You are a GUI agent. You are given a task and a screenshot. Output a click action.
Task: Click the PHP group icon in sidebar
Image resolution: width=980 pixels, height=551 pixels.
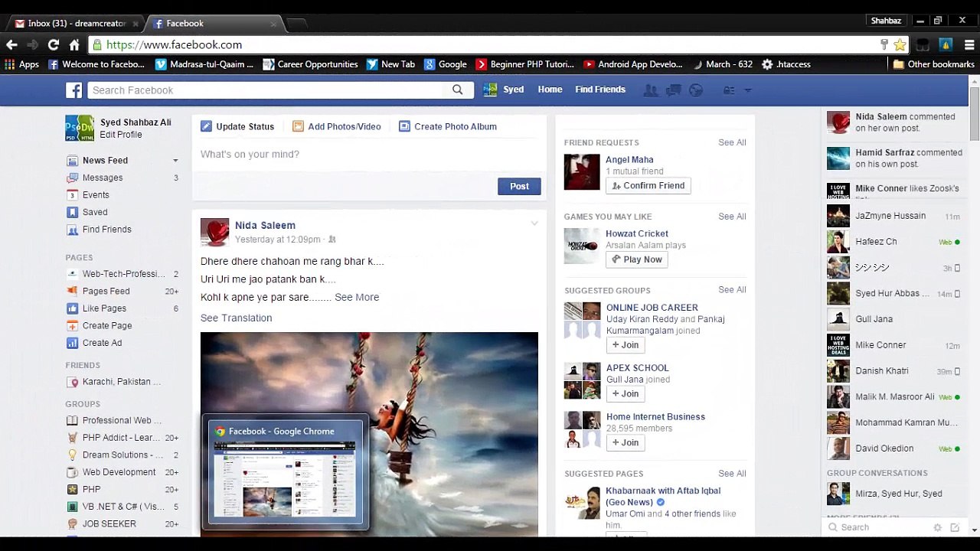[x=72, y=490]
